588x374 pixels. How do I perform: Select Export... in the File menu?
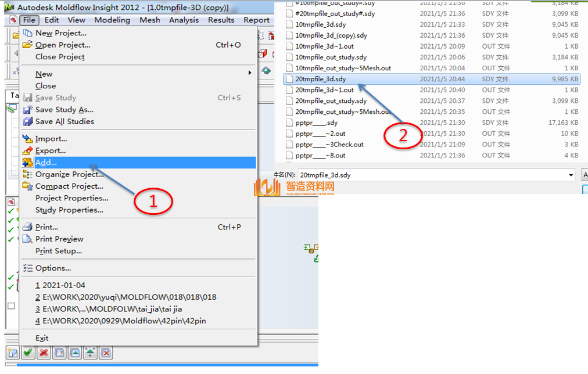pos(50,150)
